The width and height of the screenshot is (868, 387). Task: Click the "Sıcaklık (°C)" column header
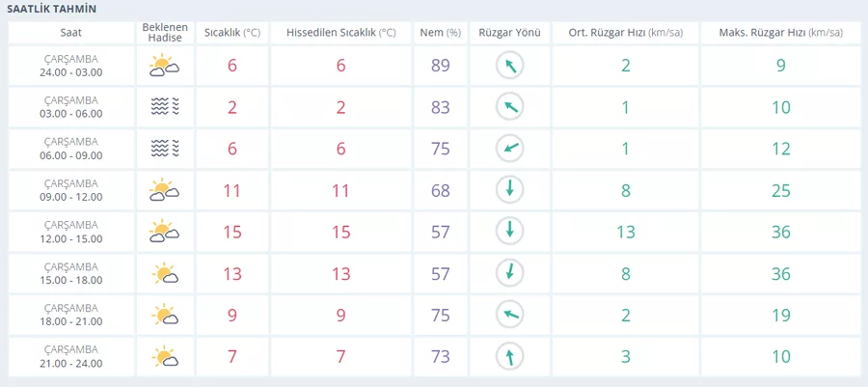point(232,33)
